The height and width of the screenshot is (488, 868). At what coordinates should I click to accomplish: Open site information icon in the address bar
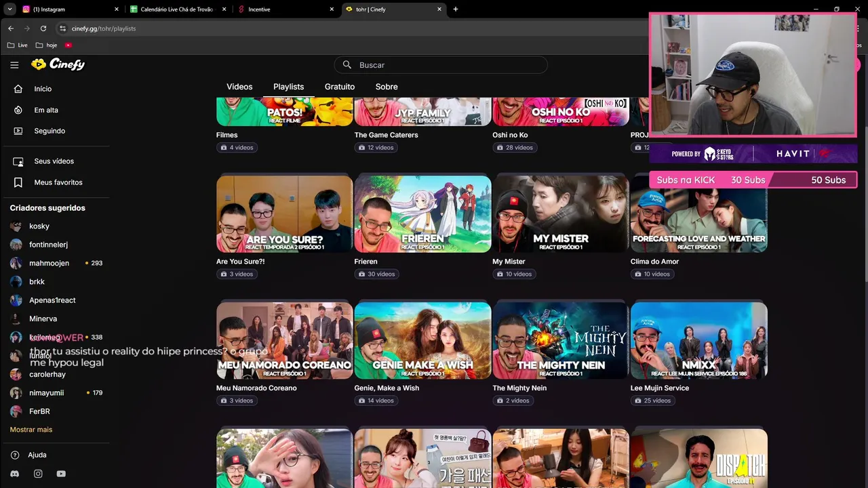62,28
